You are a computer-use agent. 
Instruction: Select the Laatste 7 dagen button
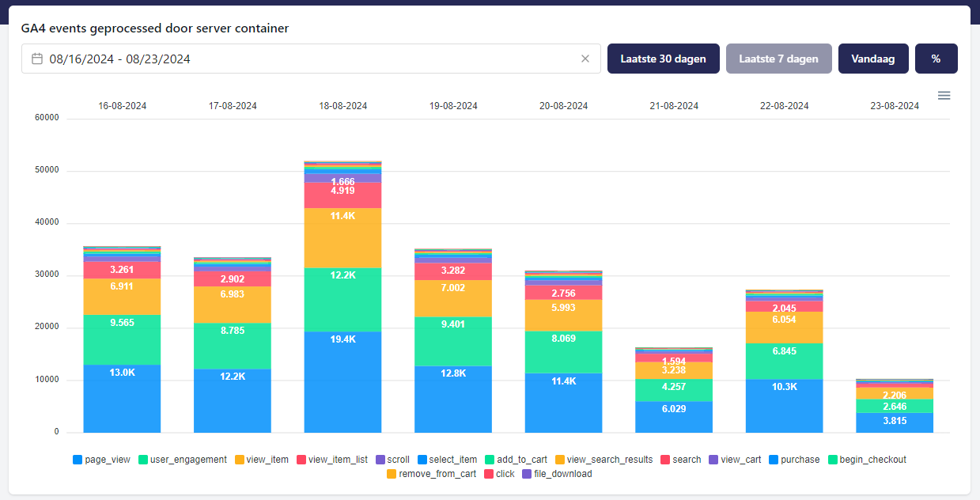point(778,59)
